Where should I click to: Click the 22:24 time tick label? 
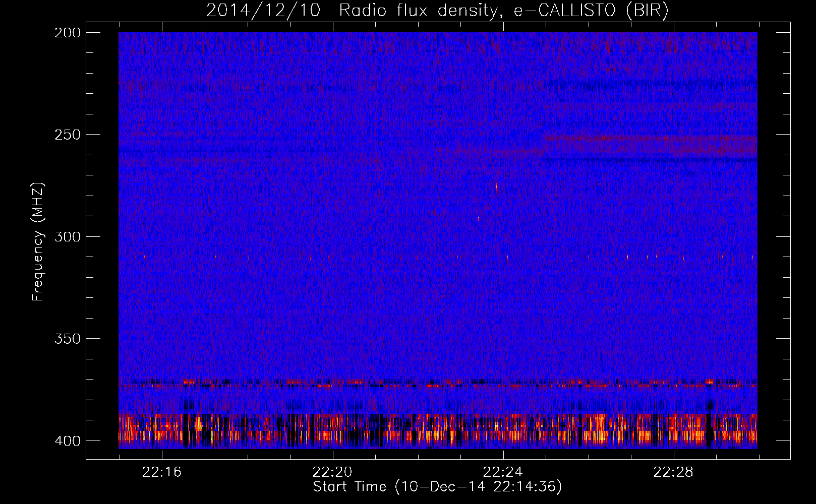coord(503,472)
